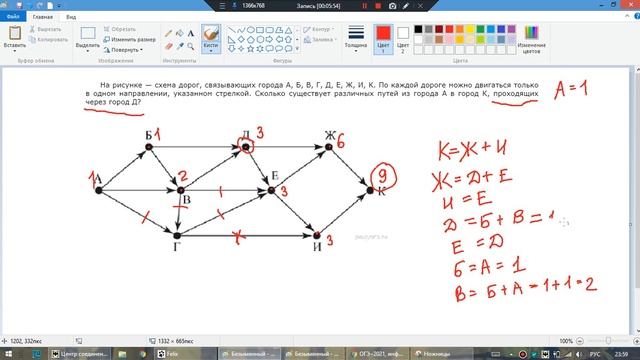The width and height of the screenshot is (640, 360).
Task: Open quick access toolbar customize dropdown
Action: (x=59, y=6)
